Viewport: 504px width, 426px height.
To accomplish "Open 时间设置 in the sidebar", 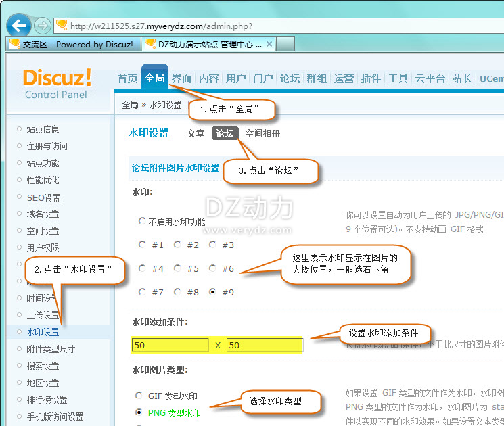I will point(41,298).
